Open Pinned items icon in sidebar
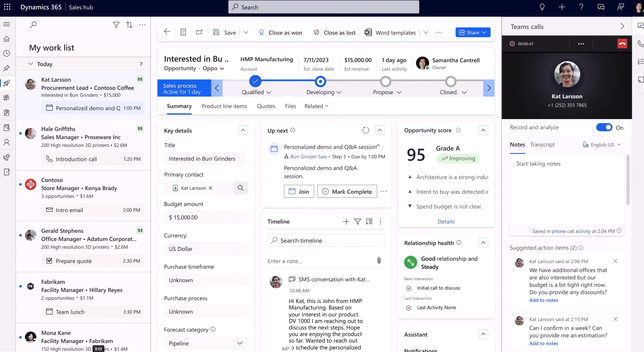This screenshot has width=644, height=352. pos(7,68)
